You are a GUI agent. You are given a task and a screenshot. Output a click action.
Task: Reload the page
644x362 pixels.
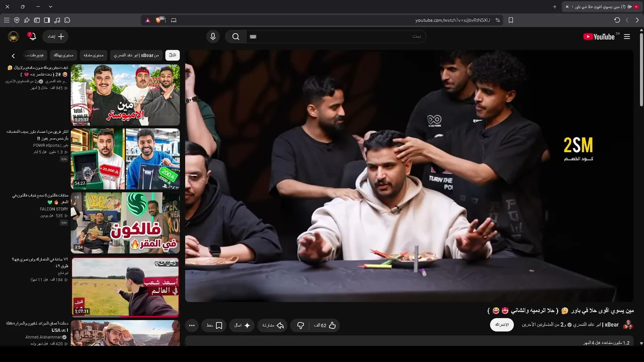[x=617, y=20]
